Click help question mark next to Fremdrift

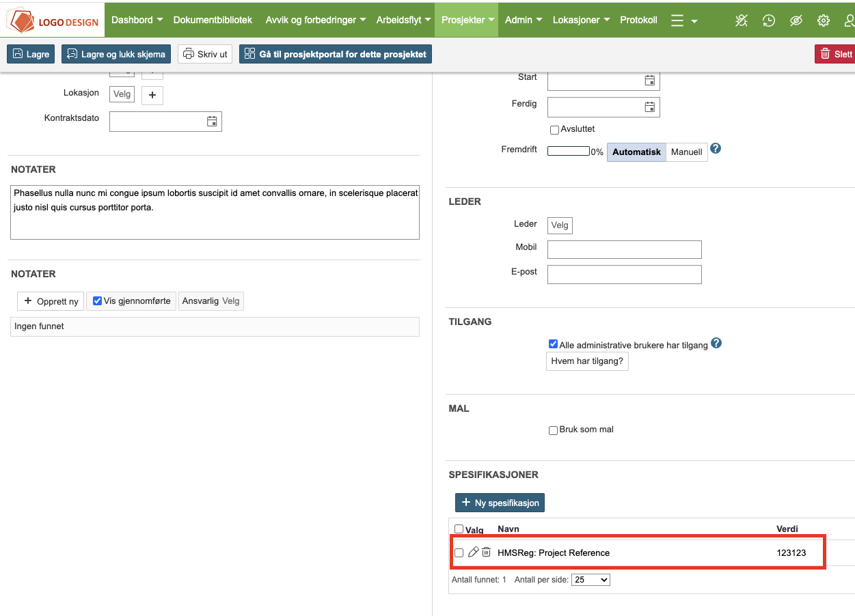pos(716,149)
